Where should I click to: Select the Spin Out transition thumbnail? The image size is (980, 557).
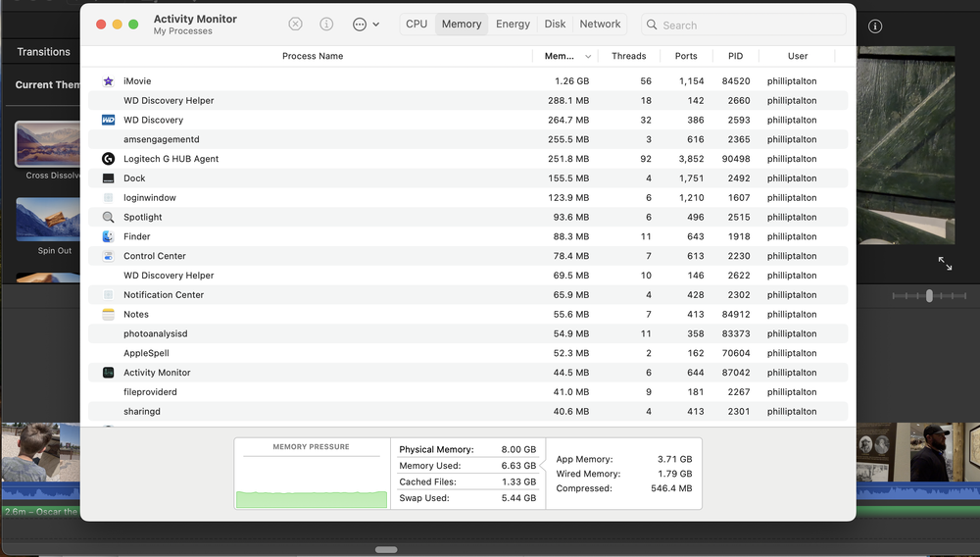[x=48, y=219]
